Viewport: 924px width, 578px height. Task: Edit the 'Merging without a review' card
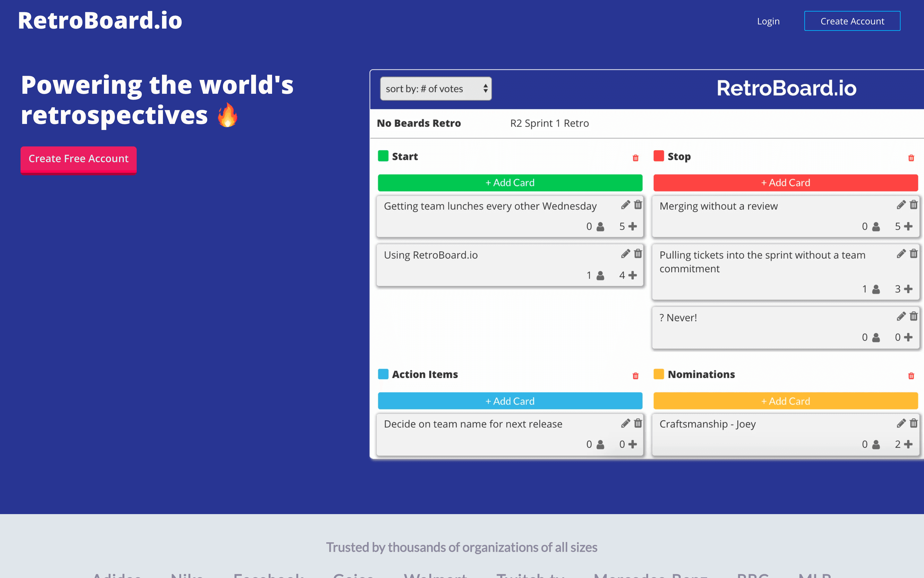point(901,205)
